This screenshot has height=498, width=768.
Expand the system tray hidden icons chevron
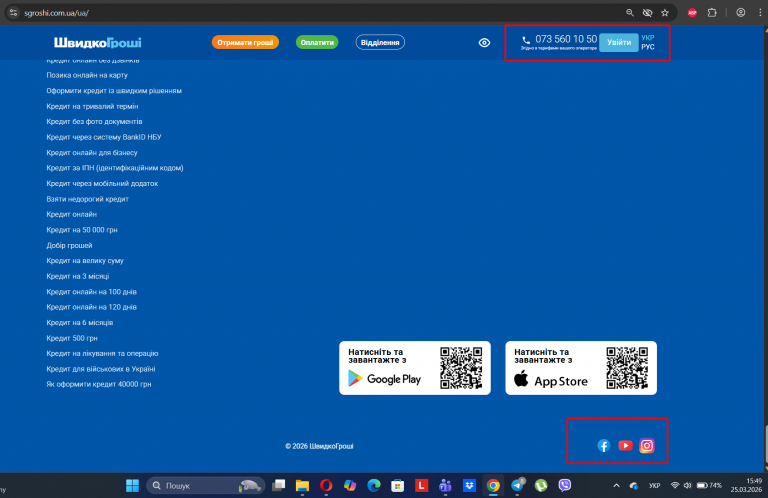616,485
